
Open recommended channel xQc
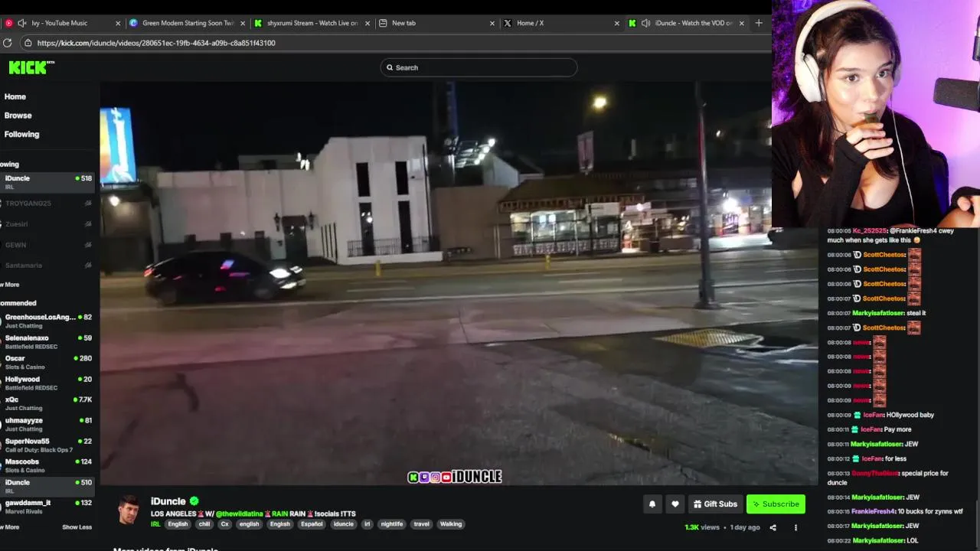pos(47,403)
